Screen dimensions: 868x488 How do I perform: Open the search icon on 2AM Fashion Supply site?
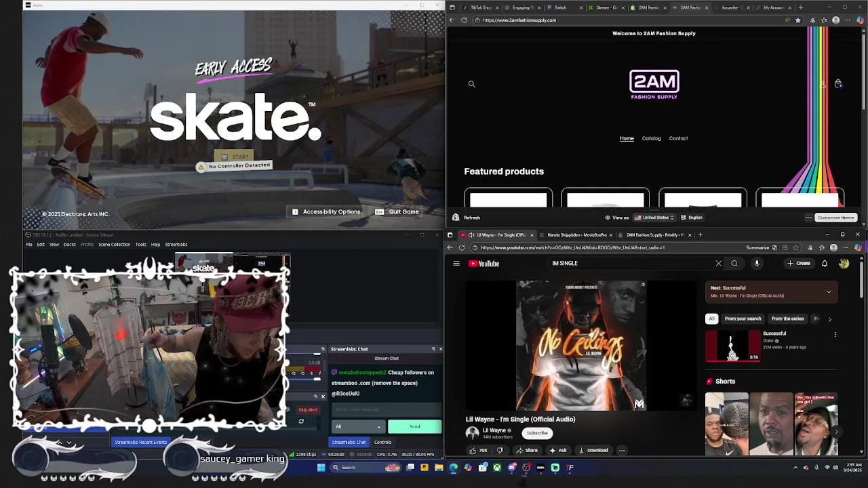click(471, 84)
